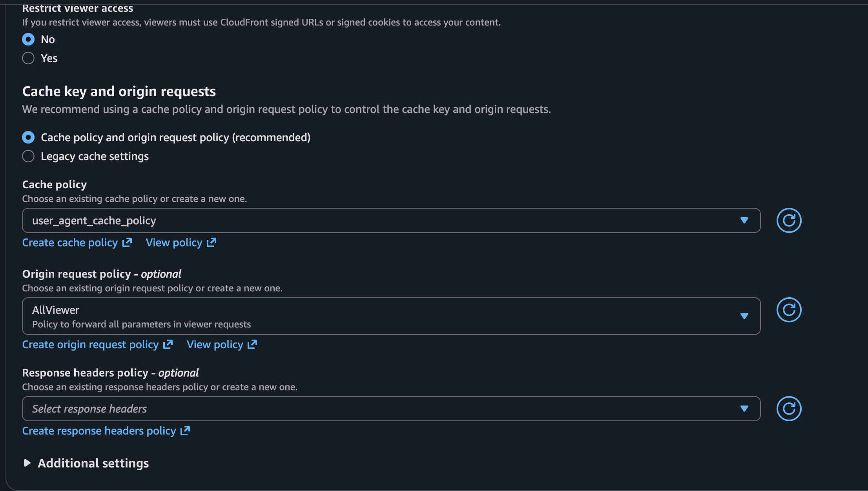Image resolution: width=868 pixels, height=491 pixels.
Task: Expand Additional settings section
Action: pyautogui.click(x=86, y=463)
